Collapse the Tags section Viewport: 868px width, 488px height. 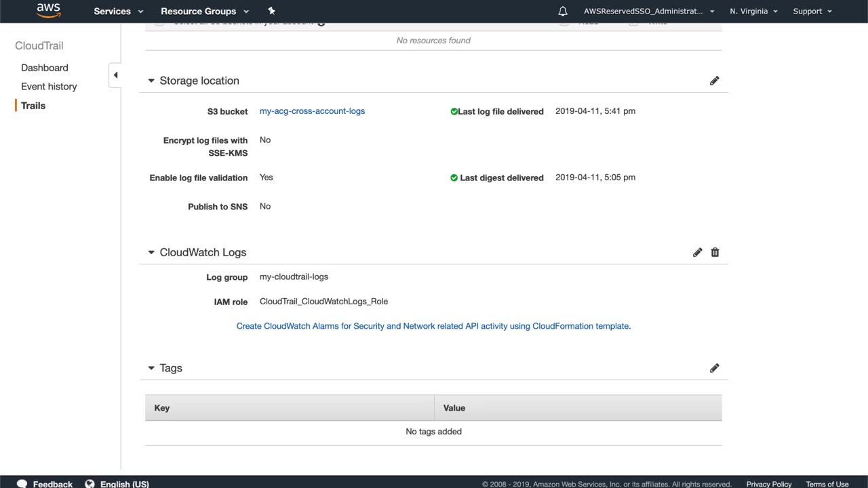point(151,368)
